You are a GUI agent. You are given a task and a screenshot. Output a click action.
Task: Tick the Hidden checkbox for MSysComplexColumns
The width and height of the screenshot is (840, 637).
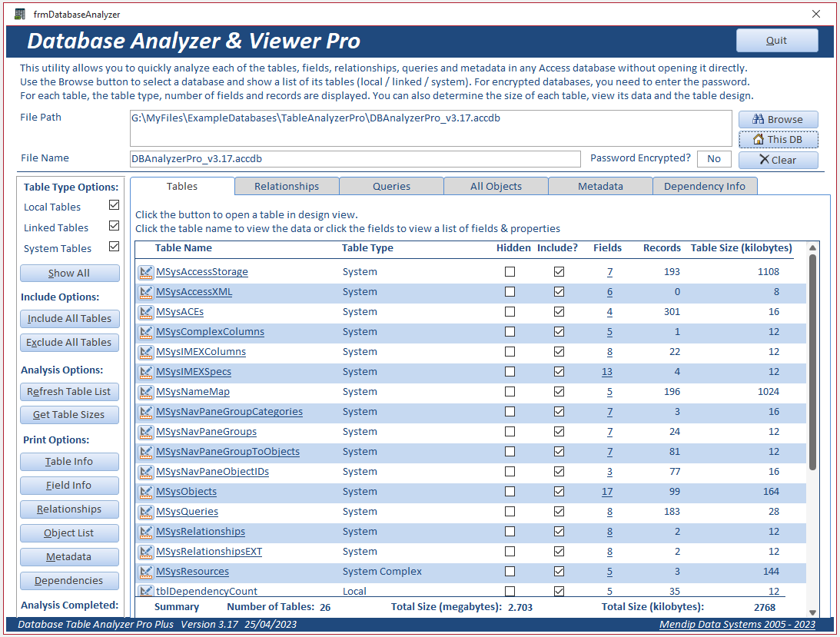510,332
